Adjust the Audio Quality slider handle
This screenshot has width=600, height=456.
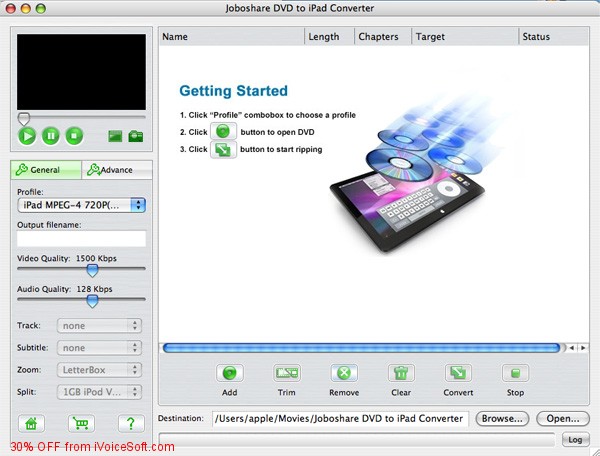[x=92, y=301]
